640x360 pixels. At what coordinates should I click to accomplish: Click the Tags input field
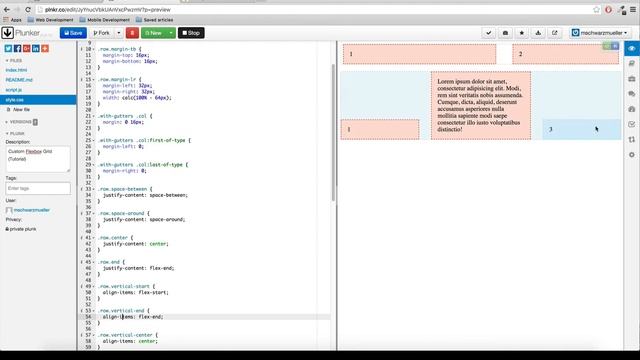point(38,188)
